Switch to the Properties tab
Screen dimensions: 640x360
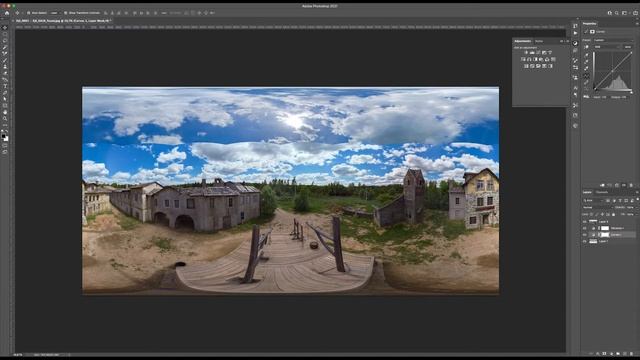point(589,24)
